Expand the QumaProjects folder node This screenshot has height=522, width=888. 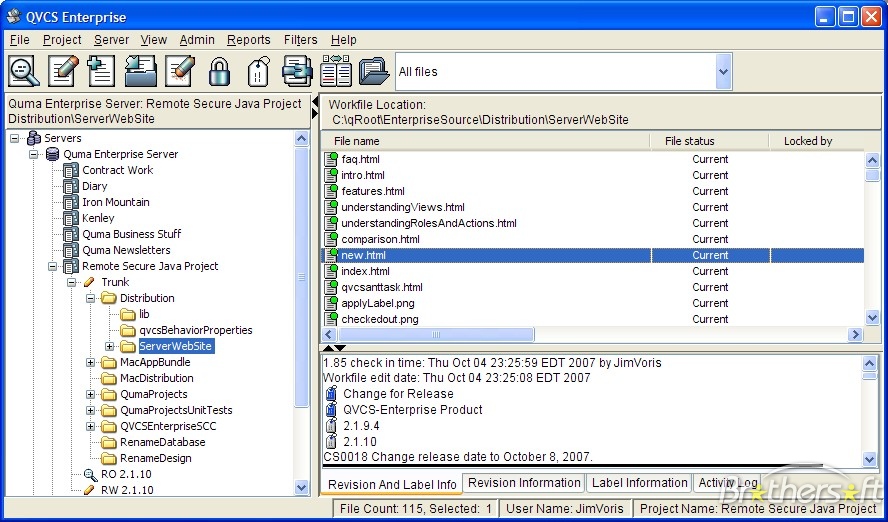pos(91,394)
